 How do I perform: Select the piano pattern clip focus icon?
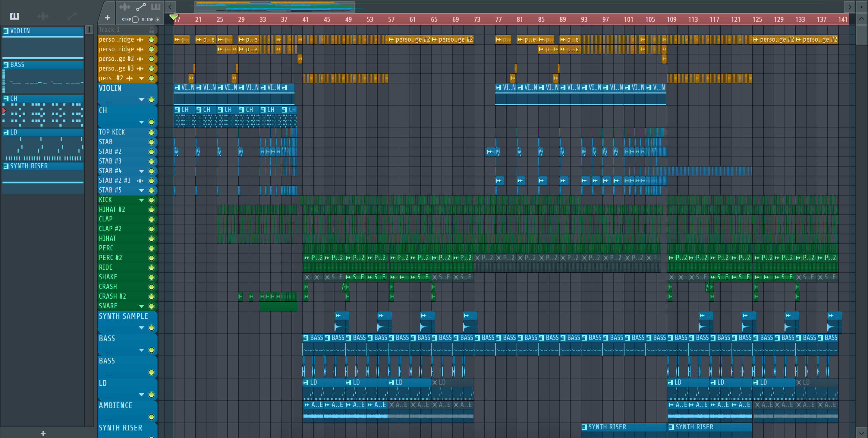click(156, 7)
